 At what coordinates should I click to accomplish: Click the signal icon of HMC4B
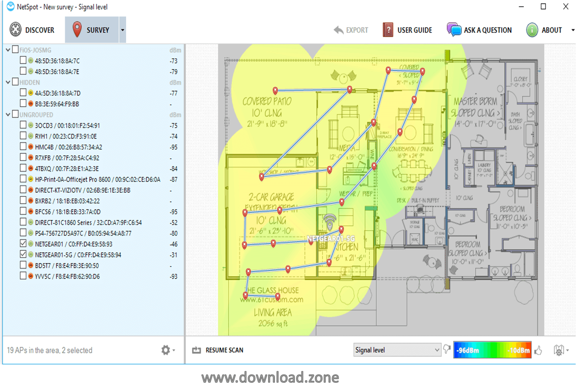31,147
